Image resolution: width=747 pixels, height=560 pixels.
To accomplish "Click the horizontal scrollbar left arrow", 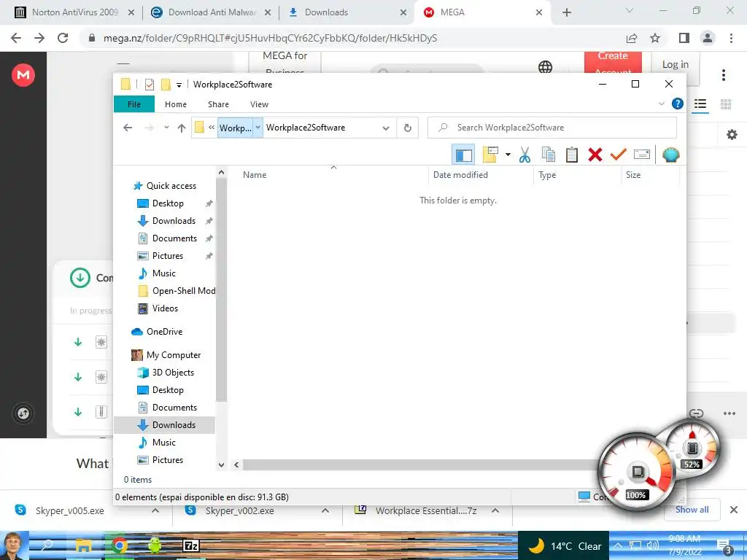I will (x=236, y=464).
